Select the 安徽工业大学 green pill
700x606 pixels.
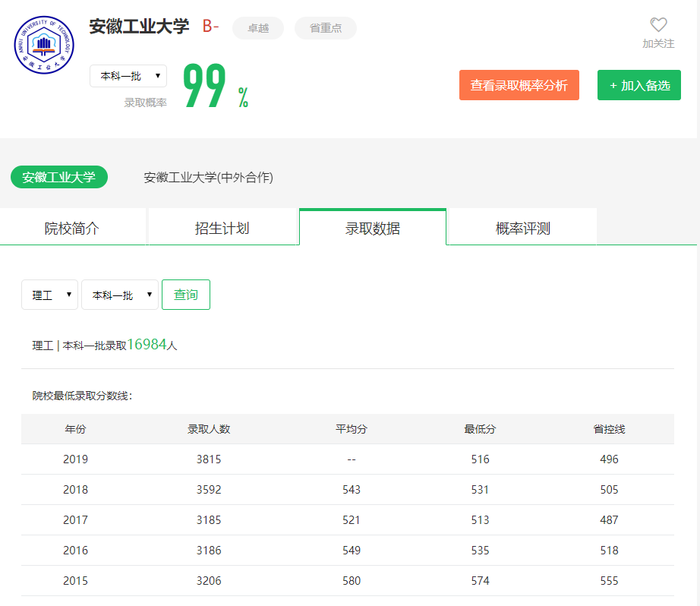click(x=59, y=177)
